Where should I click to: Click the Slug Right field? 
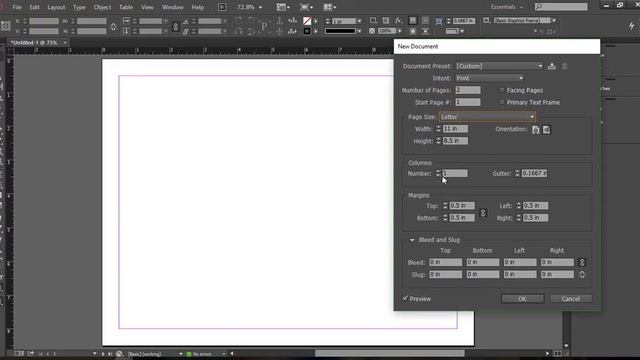557,275
